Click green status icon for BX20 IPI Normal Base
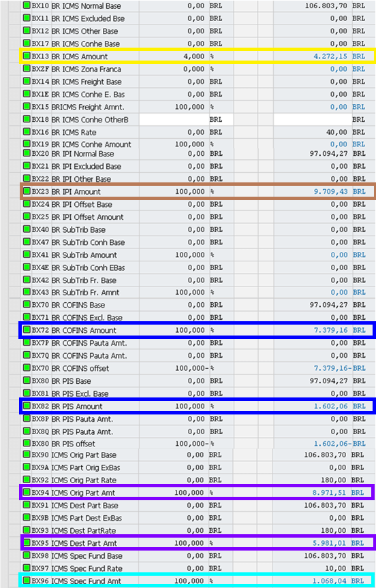The width and height of the screenshot is (376, 588). point(27,153)
